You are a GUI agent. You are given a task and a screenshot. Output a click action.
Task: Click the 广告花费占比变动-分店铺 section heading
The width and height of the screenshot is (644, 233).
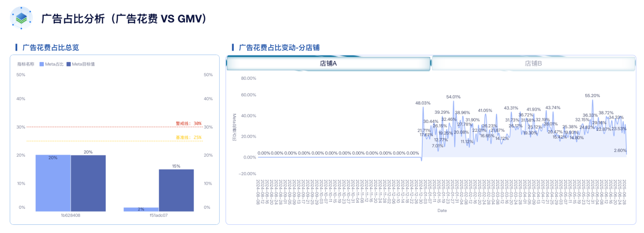[279, 48]
